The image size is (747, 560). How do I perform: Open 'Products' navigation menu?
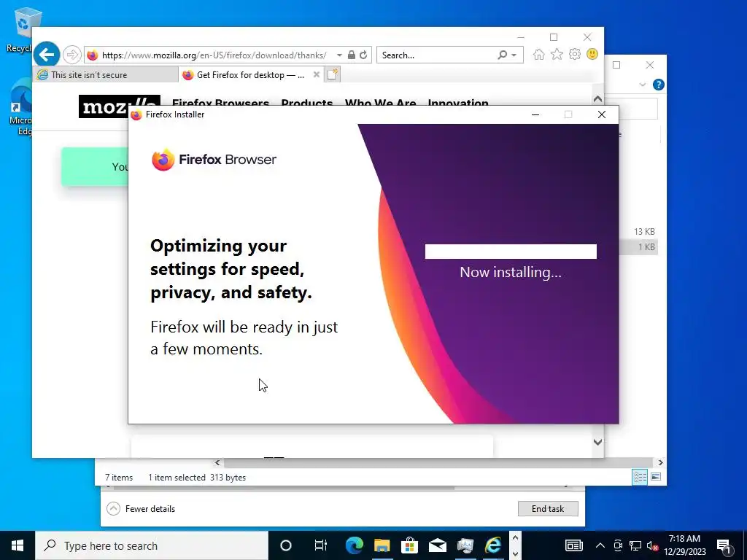tap(307, 104)
